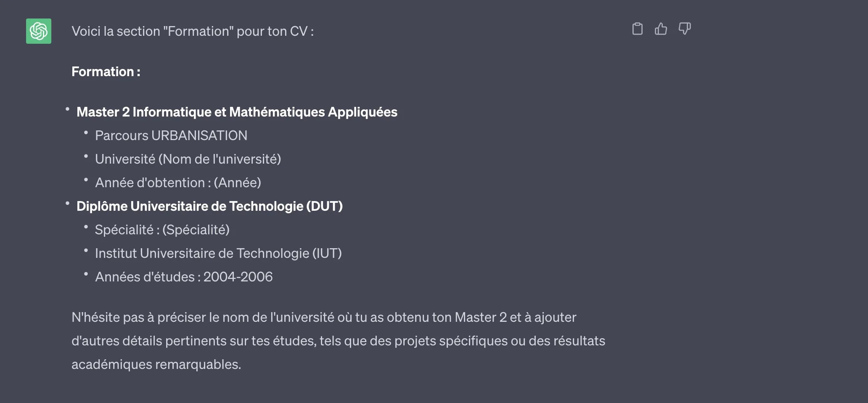This screenshot has height=403, width=868.
Task: Click the 'Années d'études : 2004-2006' line
Action: 184,277
